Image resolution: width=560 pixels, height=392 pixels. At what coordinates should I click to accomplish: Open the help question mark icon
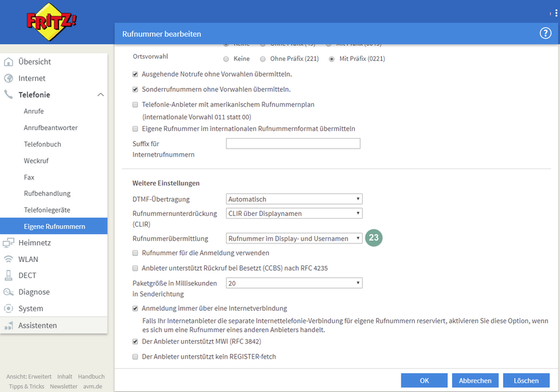pos(545,33)
